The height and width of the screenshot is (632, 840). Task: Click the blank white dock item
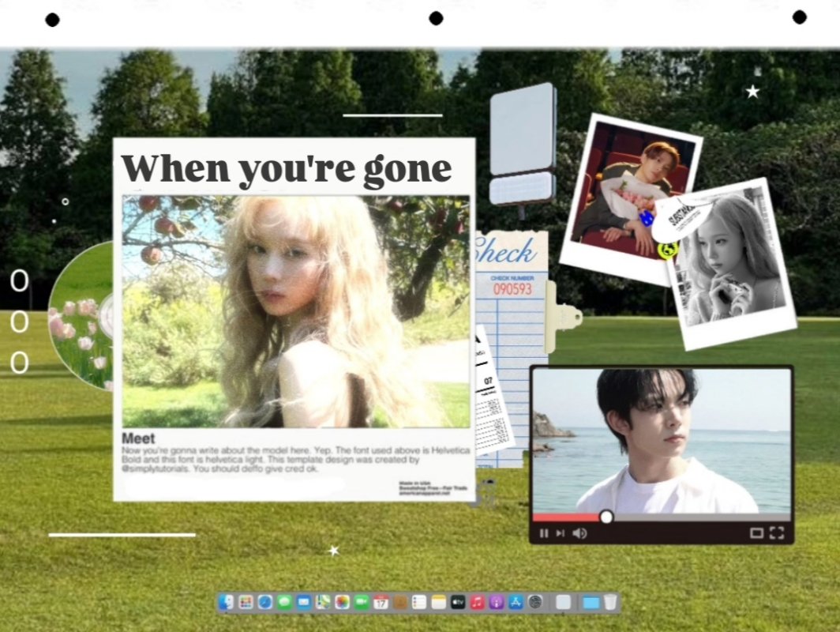(563, 602)
